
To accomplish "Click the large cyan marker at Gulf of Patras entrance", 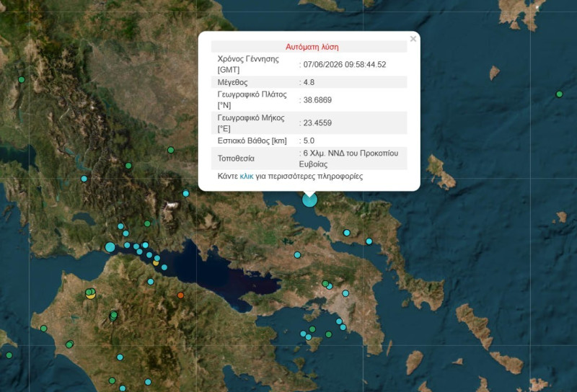I will [x=110, y=246].
